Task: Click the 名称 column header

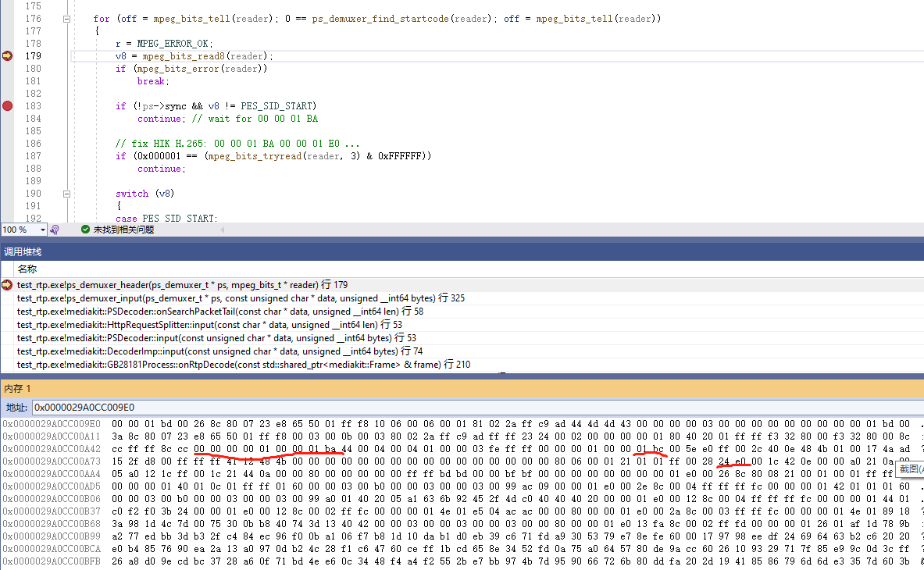Action: pos(27,269)
